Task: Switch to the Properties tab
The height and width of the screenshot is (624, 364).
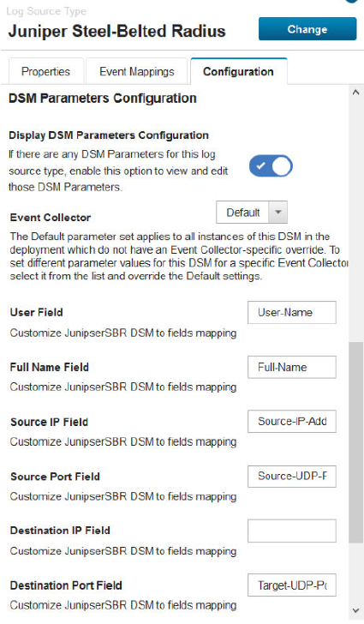Action: pos(45,72)
